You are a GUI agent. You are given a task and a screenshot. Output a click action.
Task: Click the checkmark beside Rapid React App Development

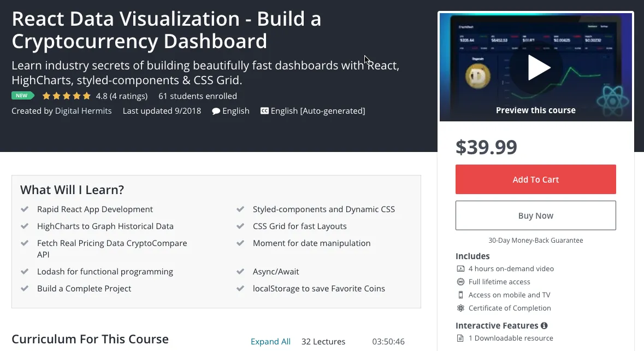pos(25,209)
